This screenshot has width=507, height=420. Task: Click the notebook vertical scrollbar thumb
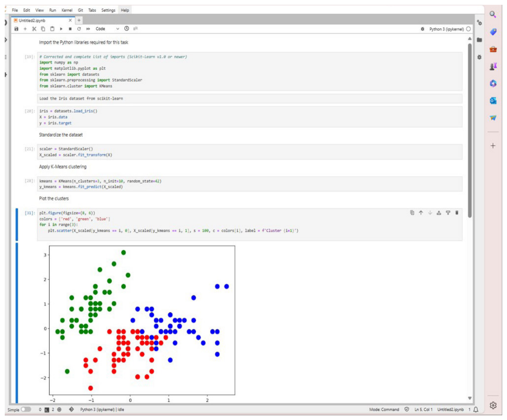pos(470,131)
